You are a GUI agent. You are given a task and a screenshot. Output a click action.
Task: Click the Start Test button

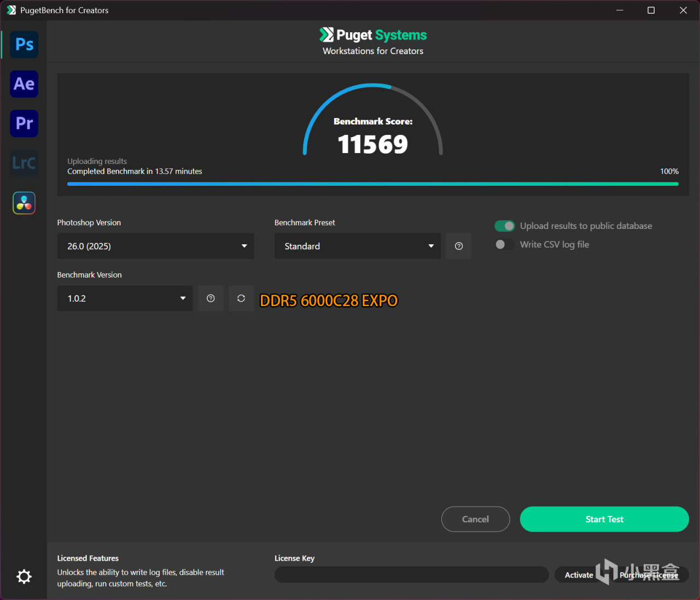coord(604,519)
